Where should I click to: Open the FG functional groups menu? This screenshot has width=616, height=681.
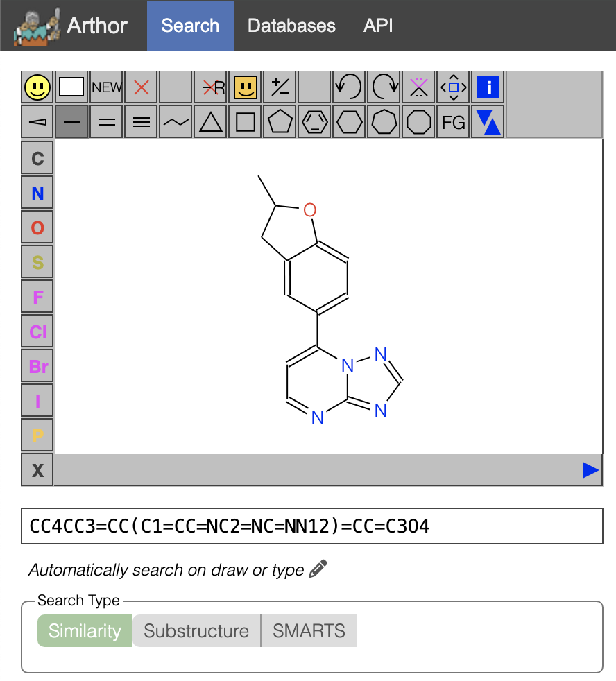454,123
